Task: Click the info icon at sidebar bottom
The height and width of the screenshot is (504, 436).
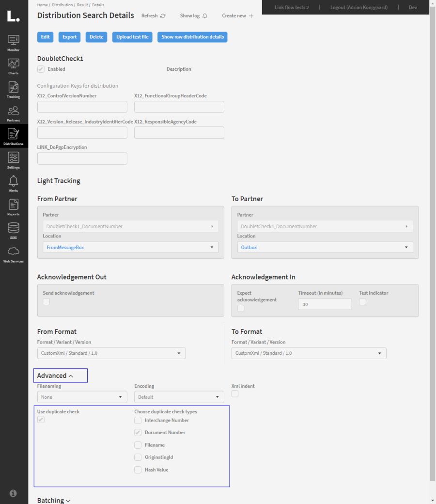Action: pos(13,493)
